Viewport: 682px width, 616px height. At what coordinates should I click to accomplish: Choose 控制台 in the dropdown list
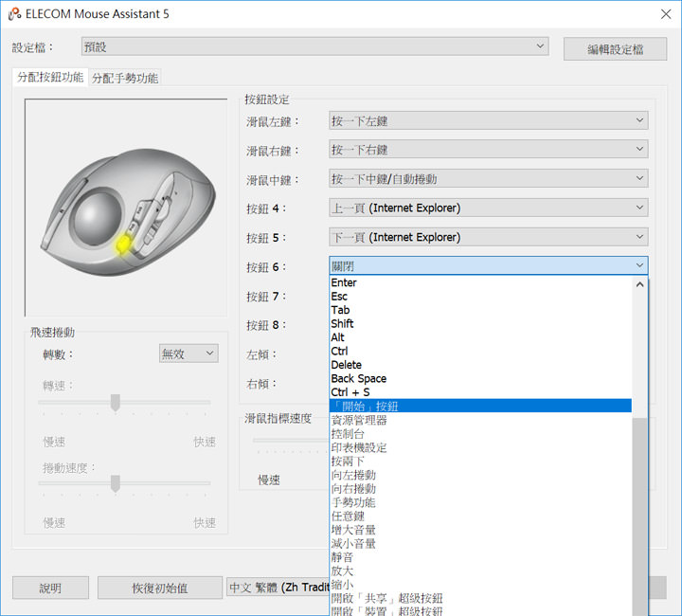pos(480,434)
